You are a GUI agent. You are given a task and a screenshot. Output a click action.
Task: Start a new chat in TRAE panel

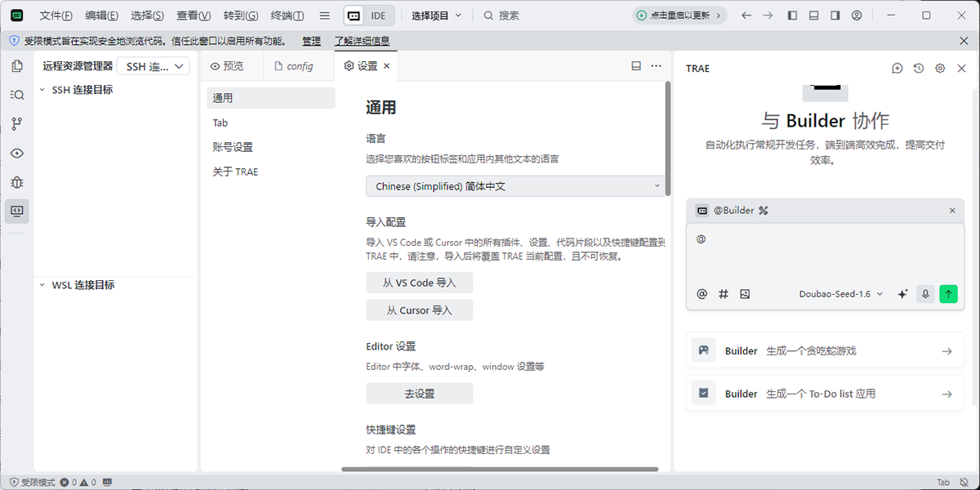click(897, 69)
